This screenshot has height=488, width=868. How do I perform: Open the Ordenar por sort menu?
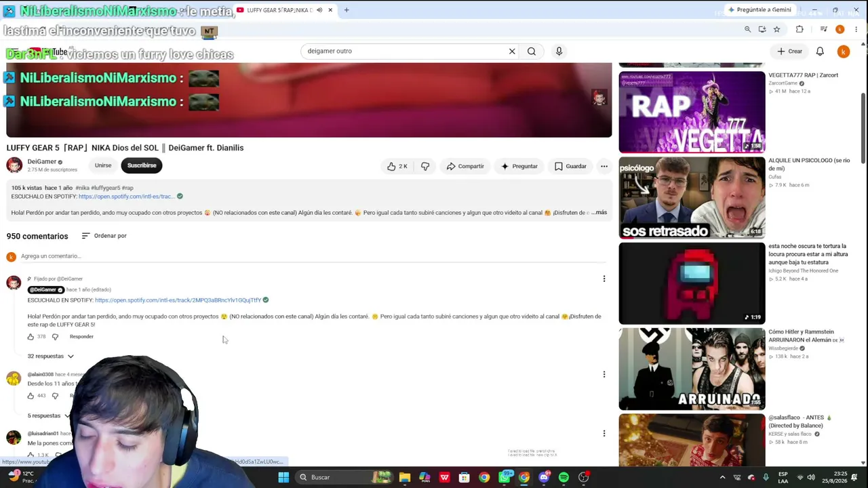tap(104, 236)
